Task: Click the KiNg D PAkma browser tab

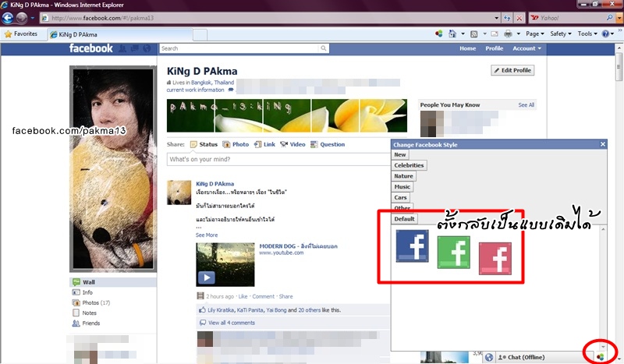Action: (x=119, y=34)
